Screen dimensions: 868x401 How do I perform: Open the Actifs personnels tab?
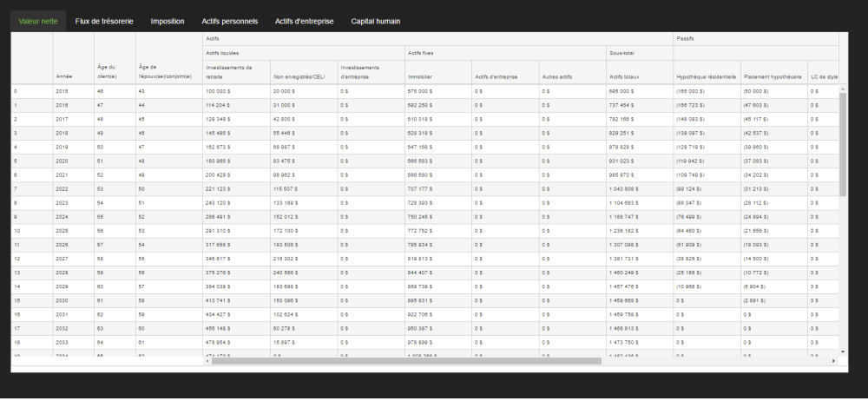(x=230, y=21)
